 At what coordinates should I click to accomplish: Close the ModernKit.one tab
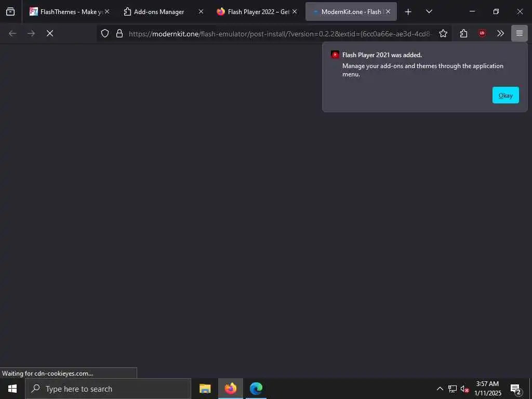[x=388, y=11]
